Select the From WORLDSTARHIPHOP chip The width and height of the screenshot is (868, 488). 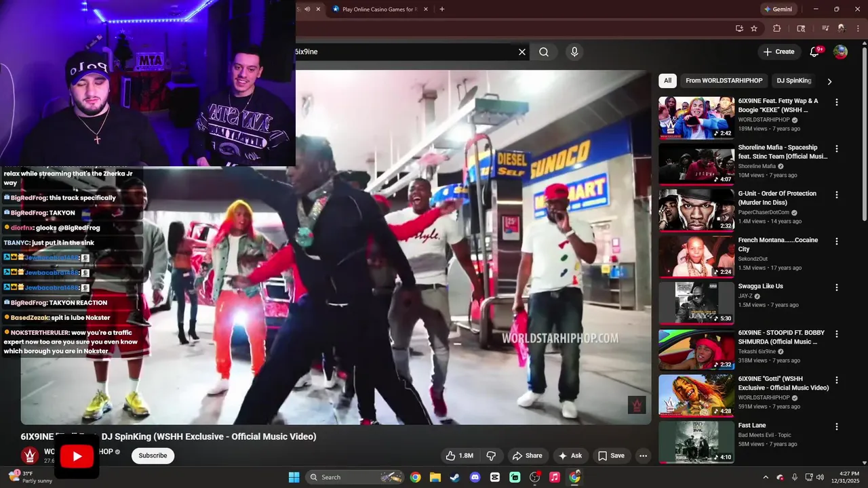tap(724, 81)
